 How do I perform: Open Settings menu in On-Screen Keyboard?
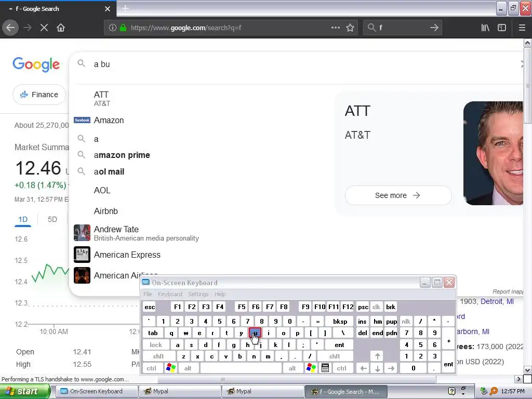(x=198, y=294)
